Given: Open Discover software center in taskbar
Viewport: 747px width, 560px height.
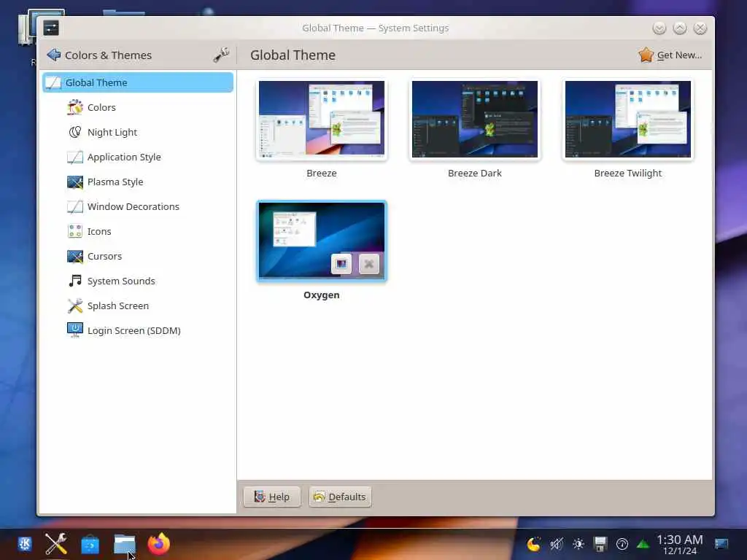Looking at the screenshot, I should pos(90,544).
